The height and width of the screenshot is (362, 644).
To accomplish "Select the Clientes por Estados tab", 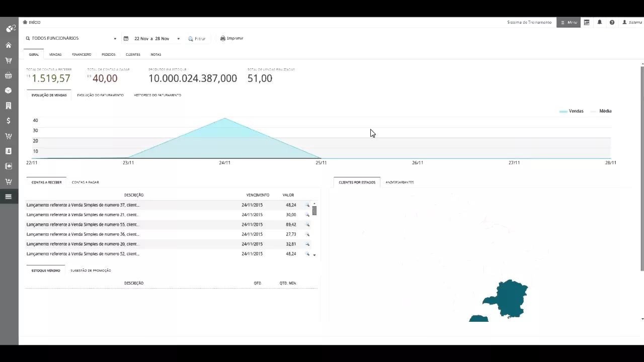I will click(x=357, y=182).
